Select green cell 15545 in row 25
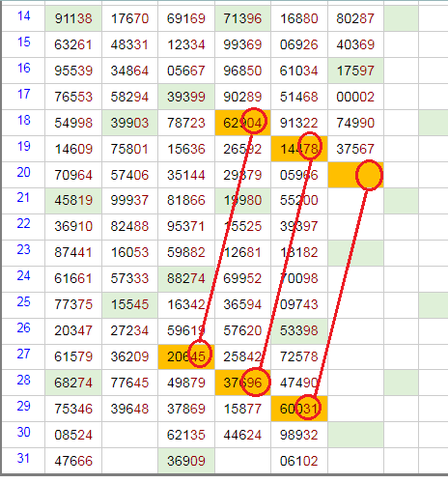This screenshot has width=448, height=483. (130, 304)
